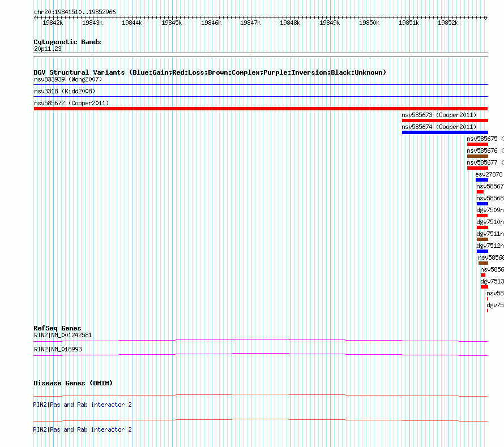Open the dgv7513 variant label
This screenshot has width=504, height=447.
(492, 281)
